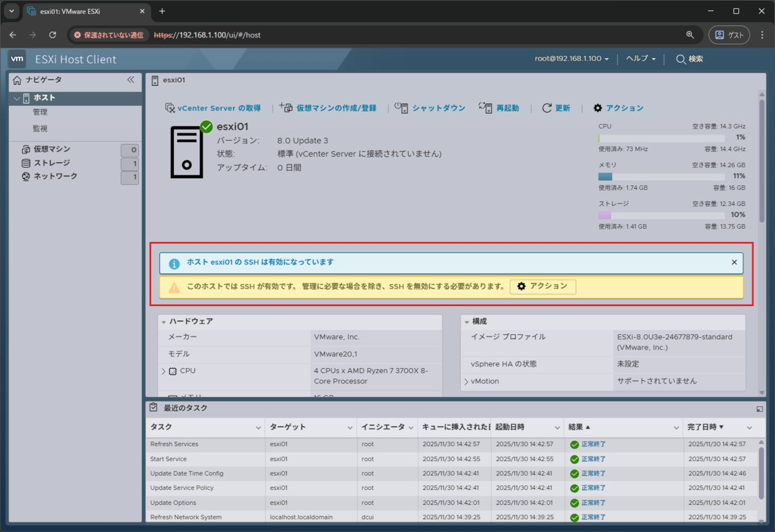Viewport: 775px width, 532px height.
Task: Click the 仮想マシンの作成/登録 icon
Action: (286, 108)
